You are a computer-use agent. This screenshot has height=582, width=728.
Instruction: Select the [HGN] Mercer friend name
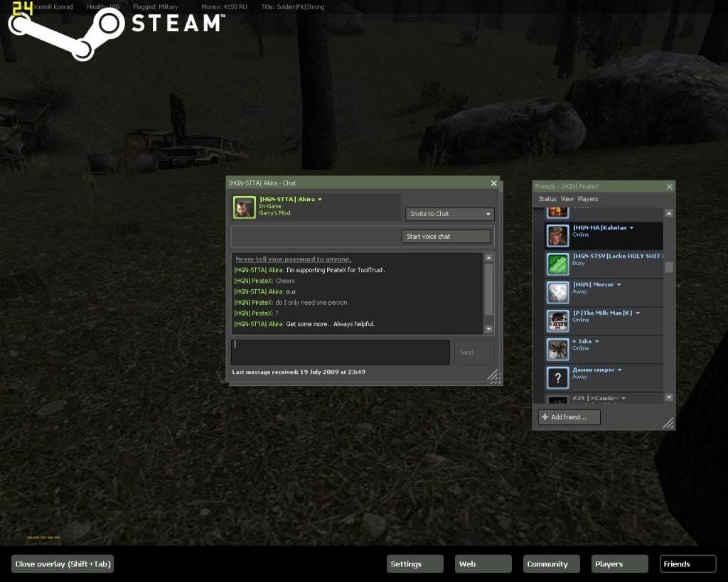click(594, 284)
